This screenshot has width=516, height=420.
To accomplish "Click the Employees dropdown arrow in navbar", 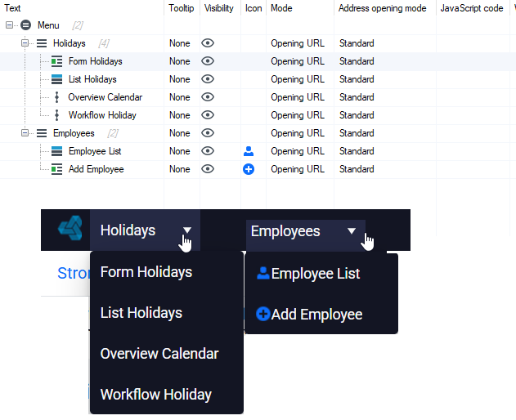I will click(x=352, y=231).
